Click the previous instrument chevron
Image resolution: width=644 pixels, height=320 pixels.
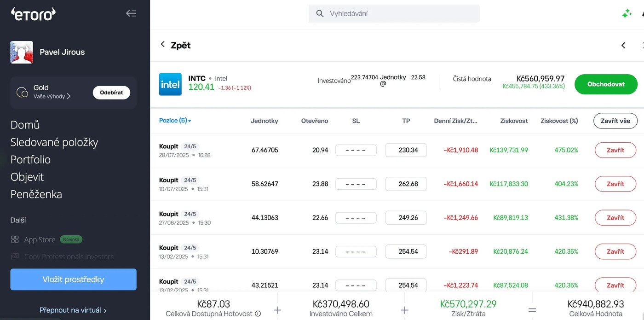tap(623, 45)
